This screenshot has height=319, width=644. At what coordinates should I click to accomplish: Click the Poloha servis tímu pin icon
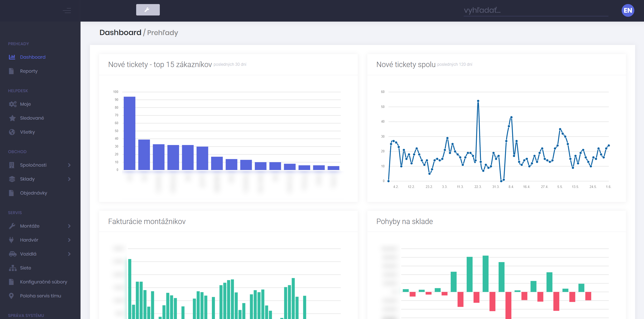(11, 296)
